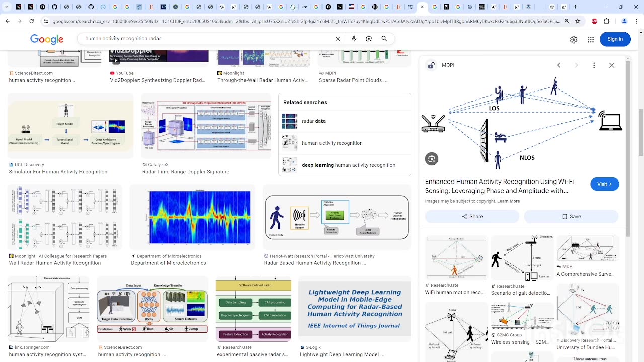This screenshot has width=644, height=362.
Task: Open S2MC Group wireless sensing thumbnail
Action: 522,315
